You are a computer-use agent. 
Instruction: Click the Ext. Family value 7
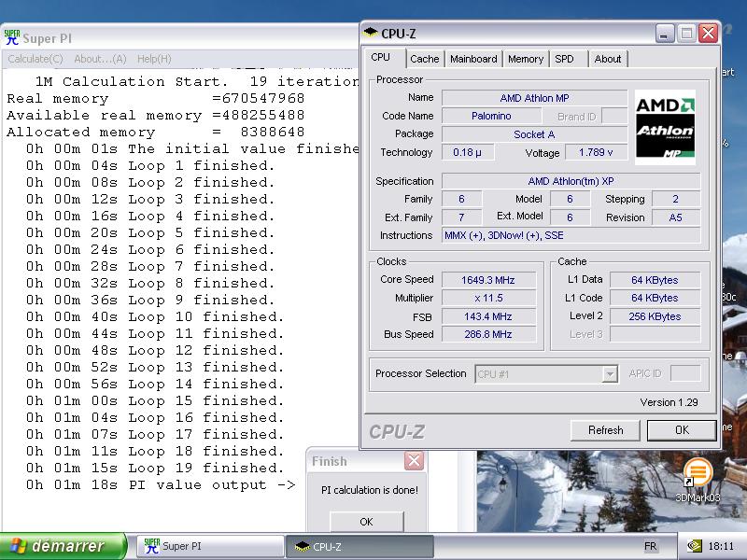pyautogui.click(x=461, y=217)
